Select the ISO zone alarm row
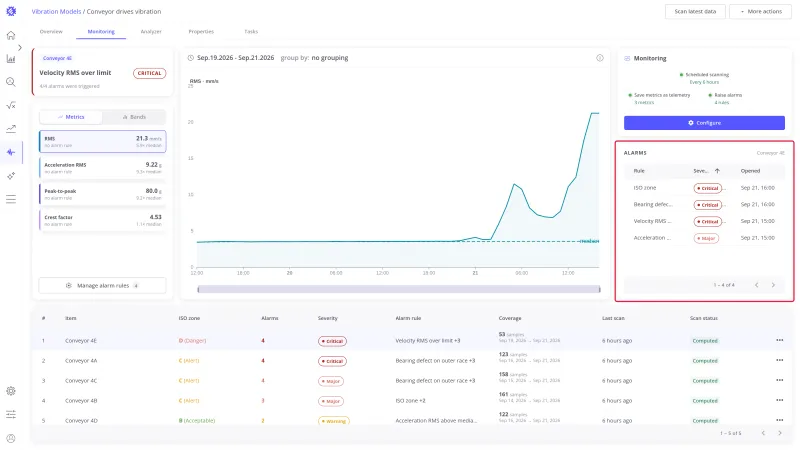 (x=704, y=188)
